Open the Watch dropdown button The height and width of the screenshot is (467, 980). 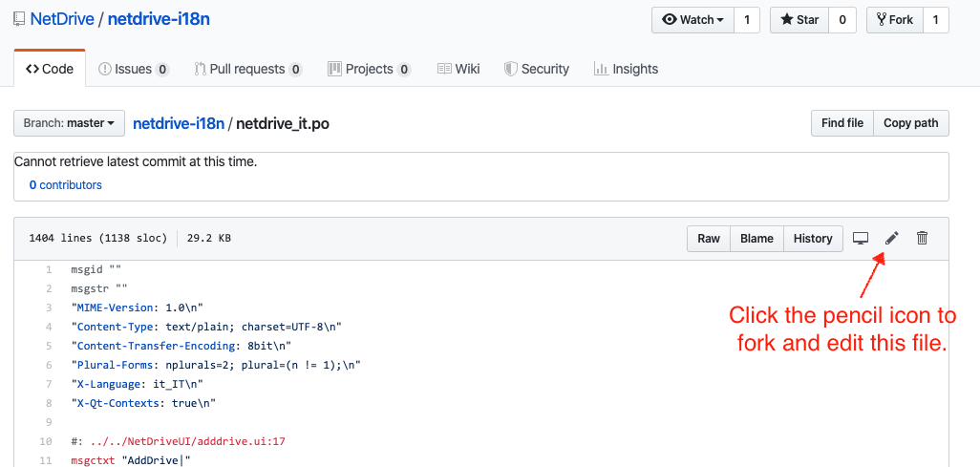[x=692, y=20]
